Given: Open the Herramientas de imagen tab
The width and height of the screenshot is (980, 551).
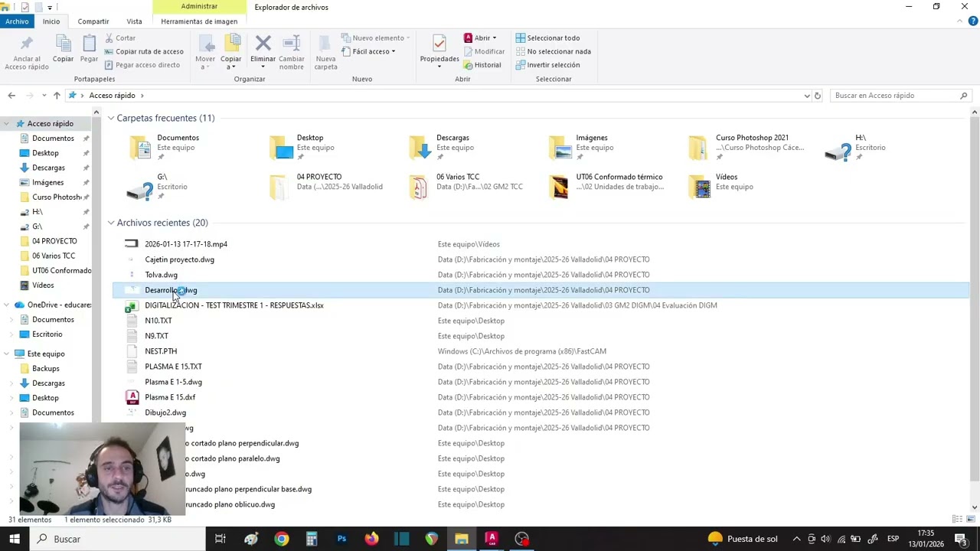Looking at the screenshot, I should pyautogui.click(x=199, y=21).
